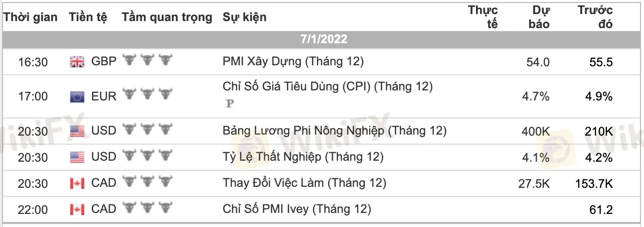Image resolution: width=644 pixels, height=227 pixels.
Task: Open the Chỉ Số PMI Ivey event
Action: click(x=297, y=209)
